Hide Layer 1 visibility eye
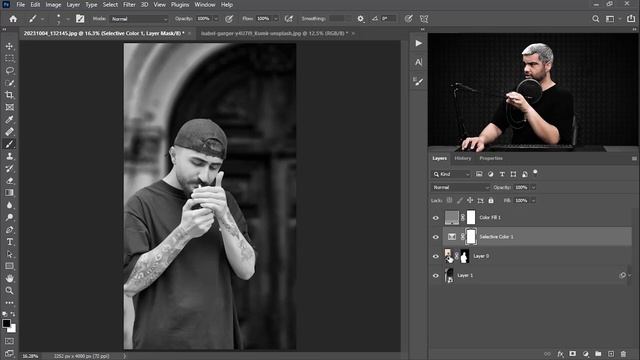Image resolution: width=640 pixels, height=360 pixels. (436, 276)
